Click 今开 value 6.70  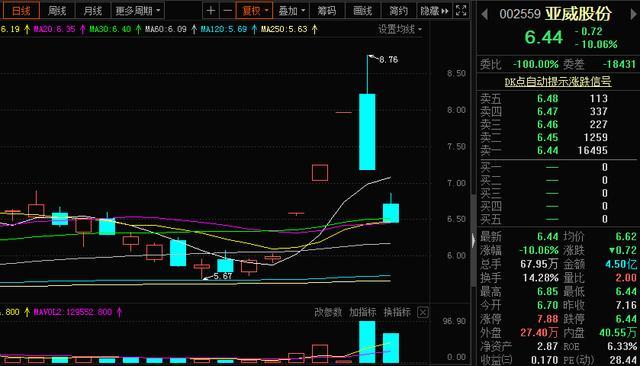547,305
